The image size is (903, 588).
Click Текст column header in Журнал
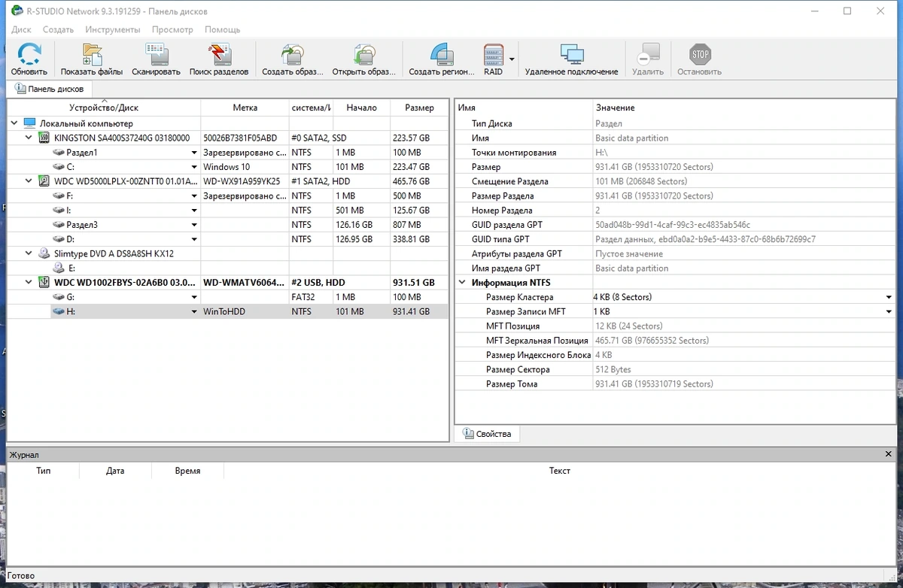pos(560,471)
